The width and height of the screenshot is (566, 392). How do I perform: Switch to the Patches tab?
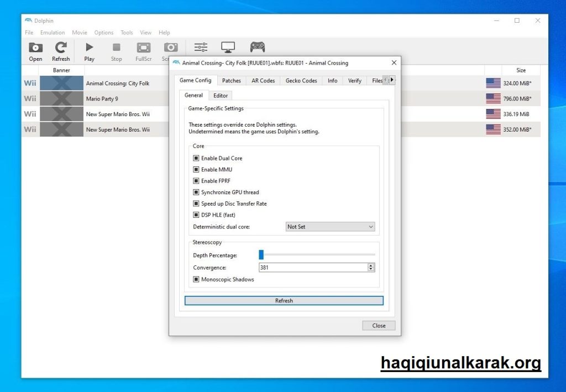pos(232,81)
